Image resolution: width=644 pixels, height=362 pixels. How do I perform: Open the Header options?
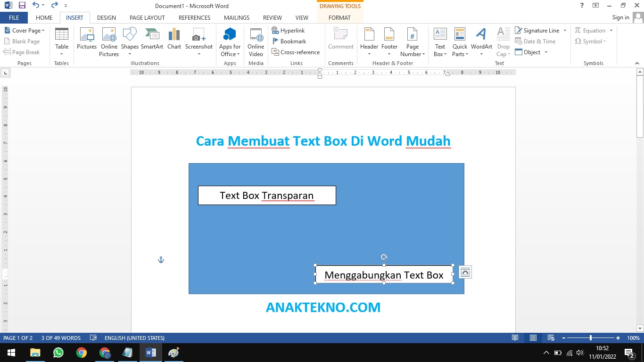[x=369, y=42]
